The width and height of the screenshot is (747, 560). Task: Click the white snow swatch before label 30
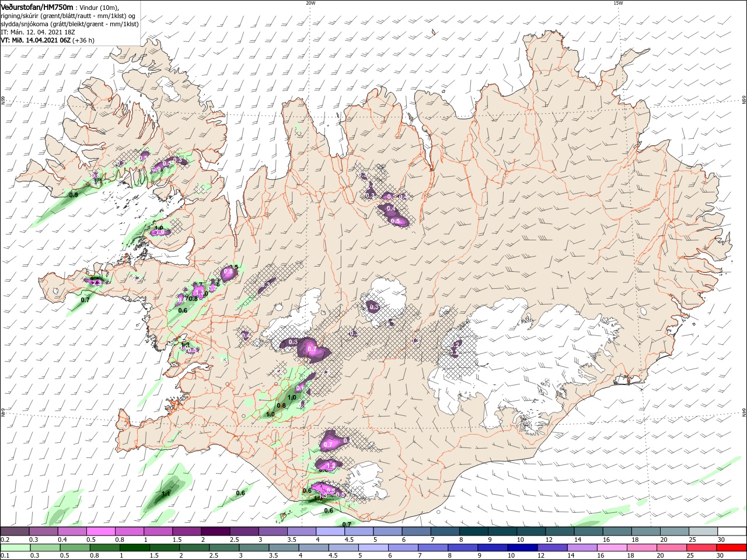pos(732,531)
